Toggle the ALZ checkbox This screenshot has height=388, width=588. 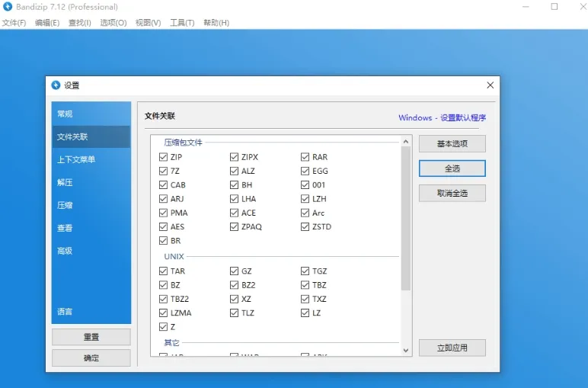pyautogui.click(x=234, y=171)
